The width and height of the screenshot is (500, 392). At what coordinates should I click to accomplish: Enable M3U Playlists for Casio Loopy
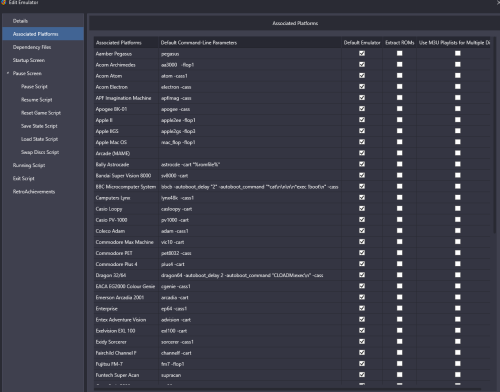coord(458,209)
